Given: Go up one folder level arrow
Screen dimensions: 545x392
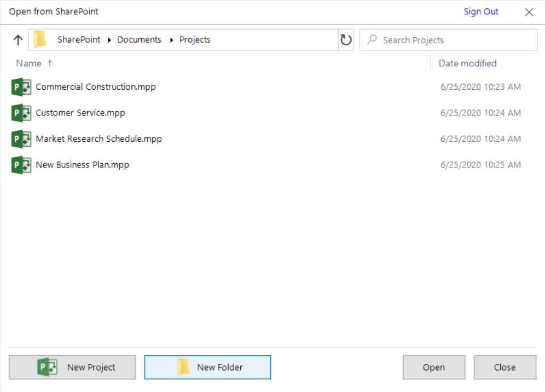Looking at the screenshot, I should (x=18, y=40).
